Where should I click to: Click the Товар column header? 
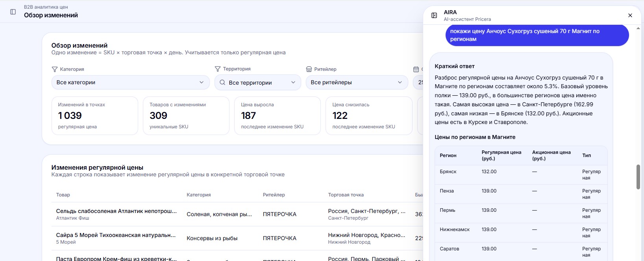pos(63,195)
